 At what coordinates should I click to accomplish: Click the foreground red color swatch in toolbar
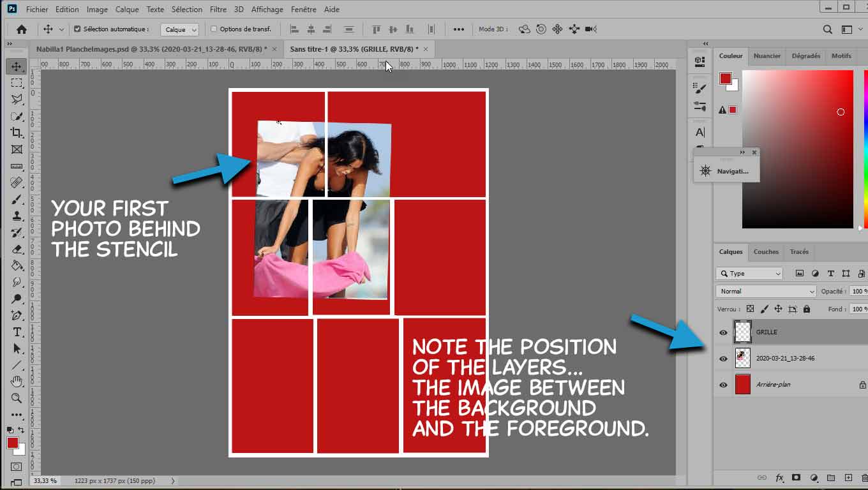click(x=13, y=443)
